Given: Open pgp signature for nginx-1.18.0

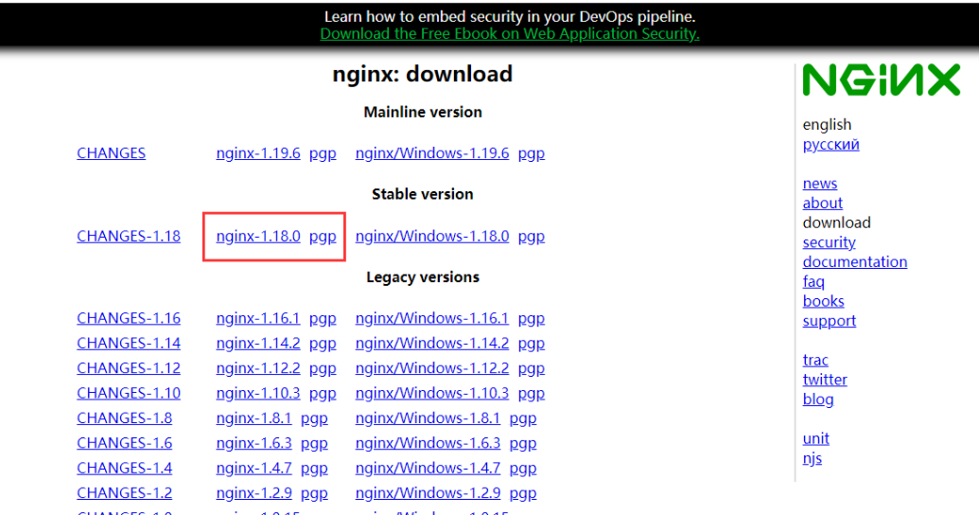Looking at the screenshot, I should 323,237.
